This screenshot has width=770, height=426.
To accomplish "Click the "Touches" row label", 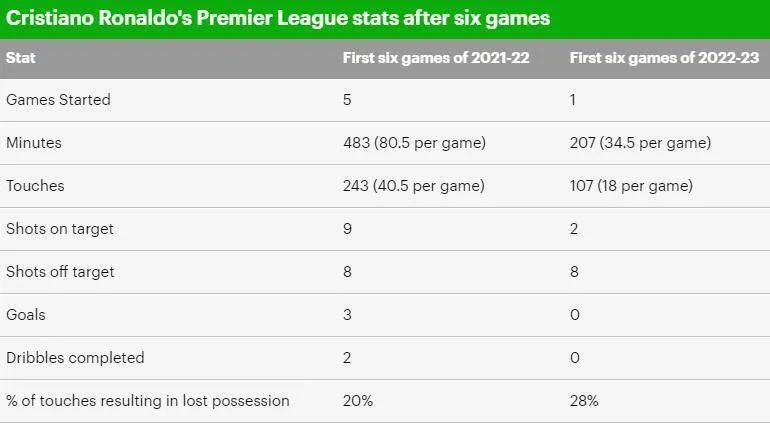I will coord(35,186).
